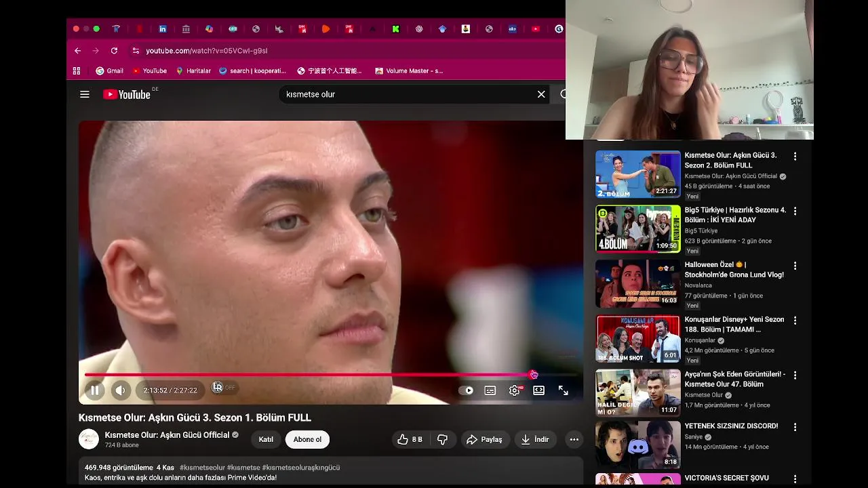This screenshot has width=868, height=488.
Task: Open the apps grid in bookmarks bar
Action: 77,70
